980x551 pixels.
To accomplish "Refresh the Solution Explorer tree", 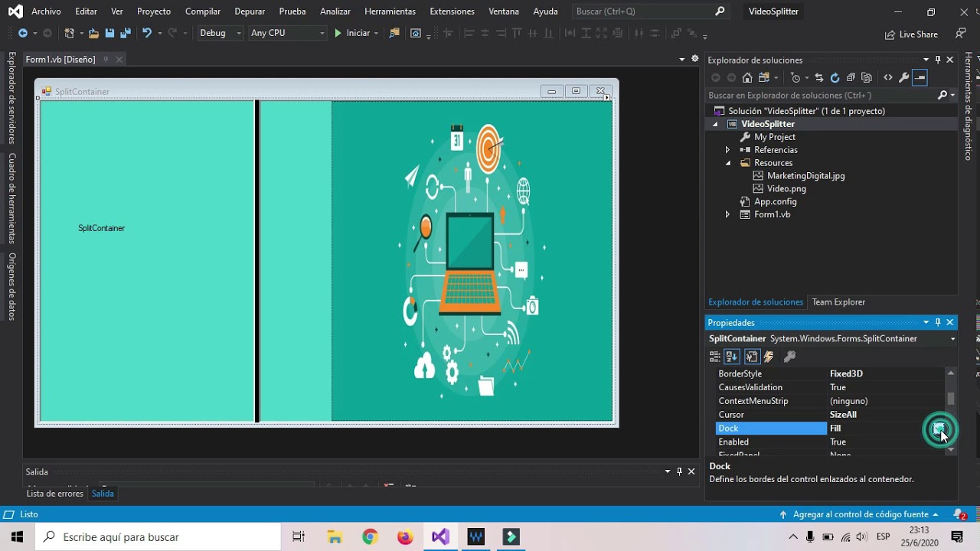I will tap(835, 77).
